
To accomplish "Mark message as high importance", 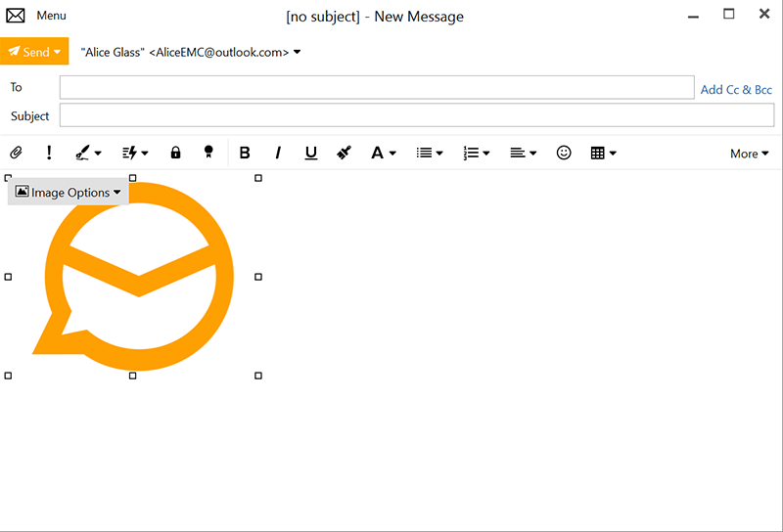I will 49,153.
